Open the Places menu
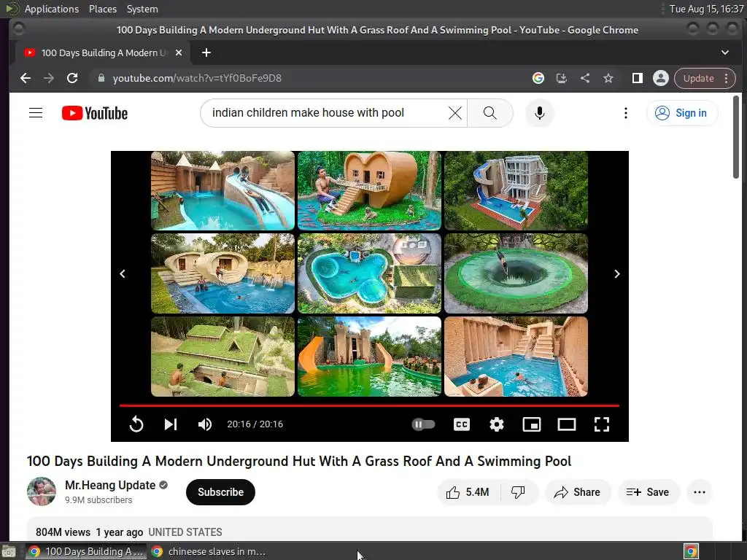This screenshot has height=560, width=747. [102, 9]
